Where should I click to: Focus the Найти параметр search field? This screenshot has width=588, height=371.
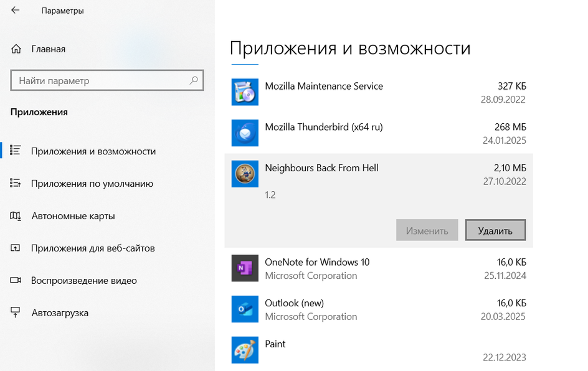point(107,80)
